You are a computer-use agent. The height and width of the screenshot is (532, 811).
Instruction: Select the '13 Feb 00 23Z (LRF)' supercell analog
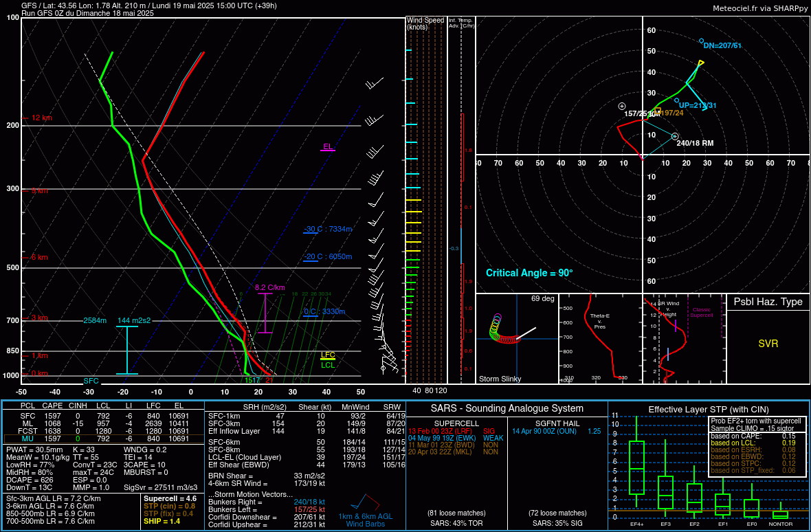point(441,430)
